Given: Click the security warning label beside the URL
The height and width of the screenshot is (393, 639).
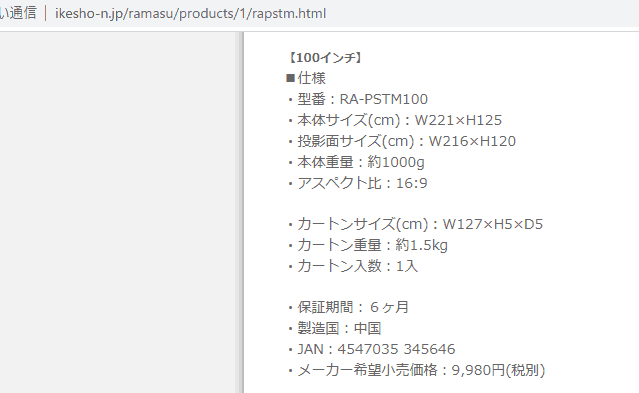Looking at the screenshot, I should pyautogui.click(x=18, y=13).
